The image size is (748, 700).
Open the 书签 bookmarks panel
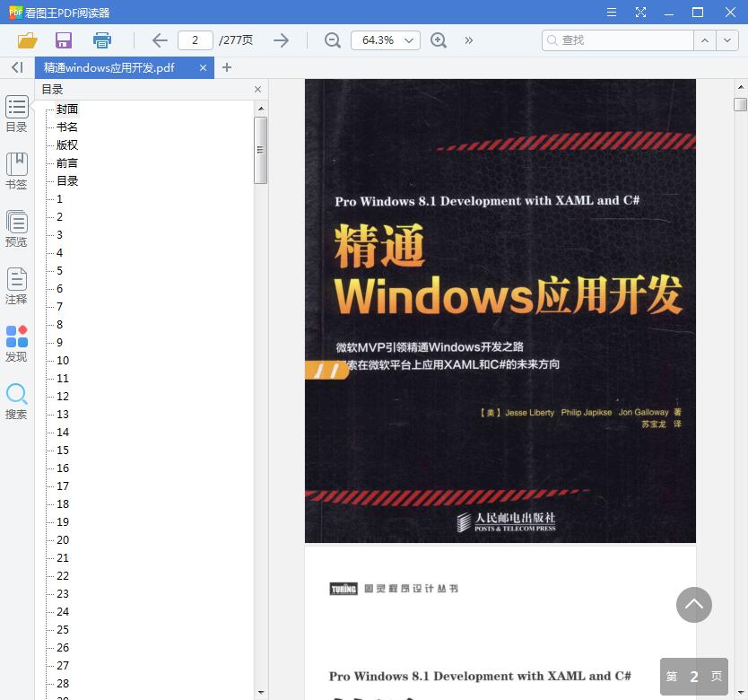(x=17, y=171)
